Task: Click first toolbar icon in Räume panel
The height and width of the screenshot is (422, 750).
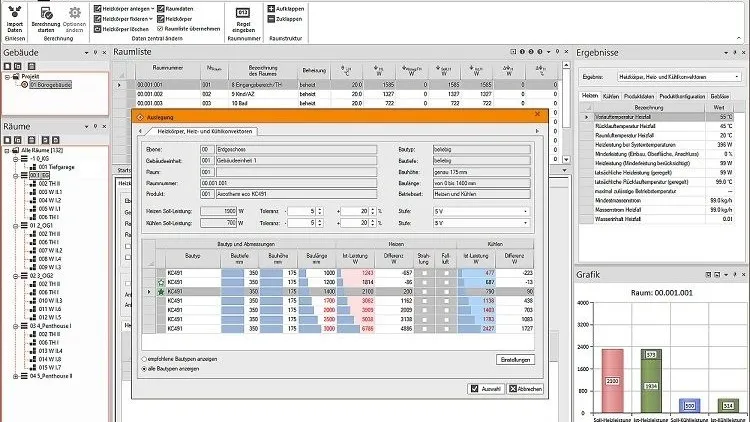Action: click(x=8, y=140)
